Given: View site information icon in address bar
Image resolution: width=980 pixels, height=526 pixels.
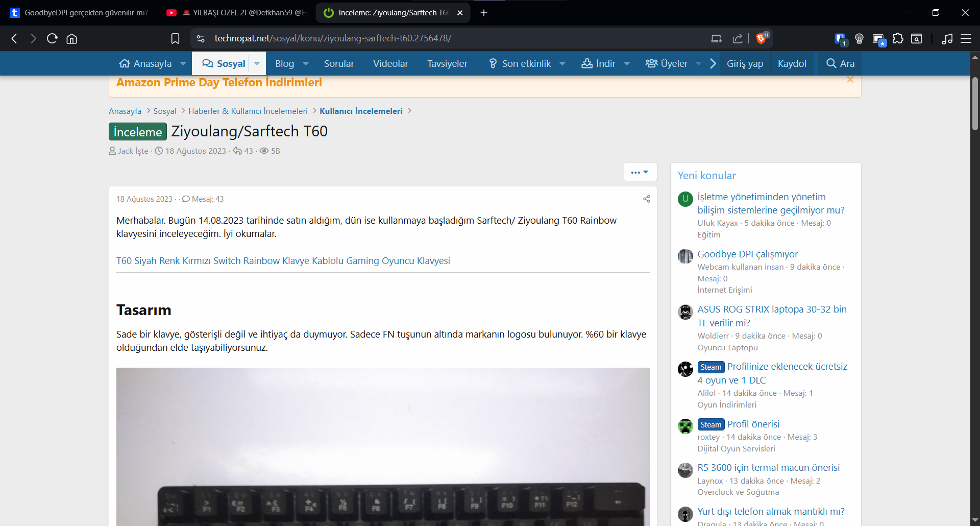Looking at the screenshot, I should point(201,38).
